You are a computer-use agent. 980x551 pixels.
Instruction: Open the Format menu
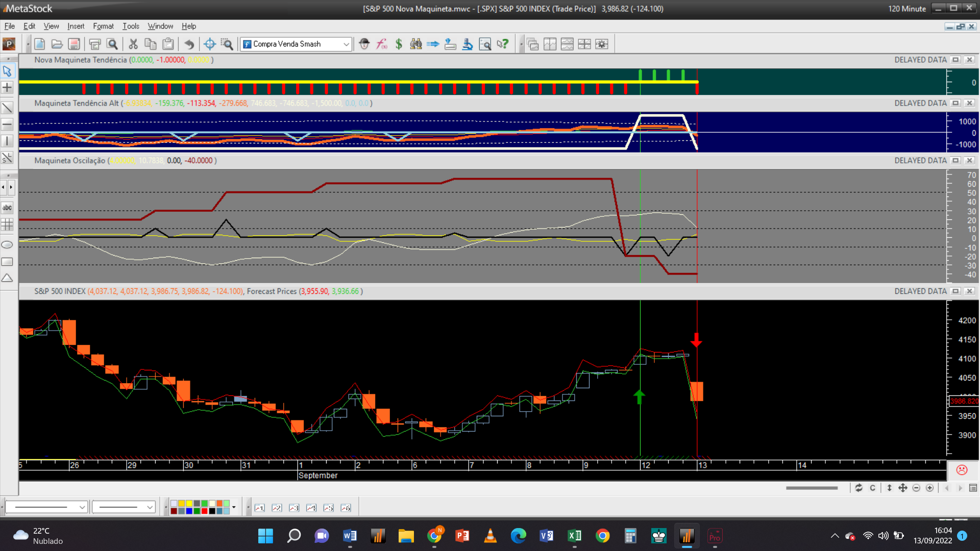[x=103, y=26]
